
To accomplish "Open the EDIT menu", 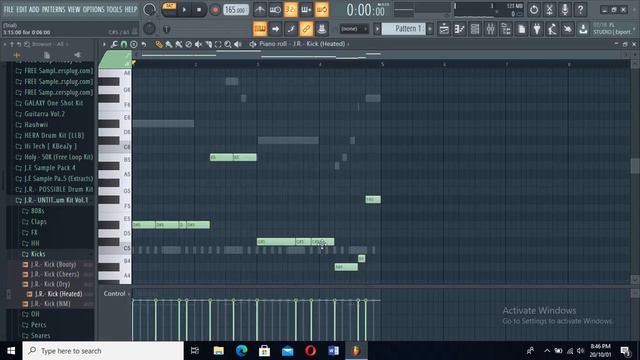I will tap(22, 9).
